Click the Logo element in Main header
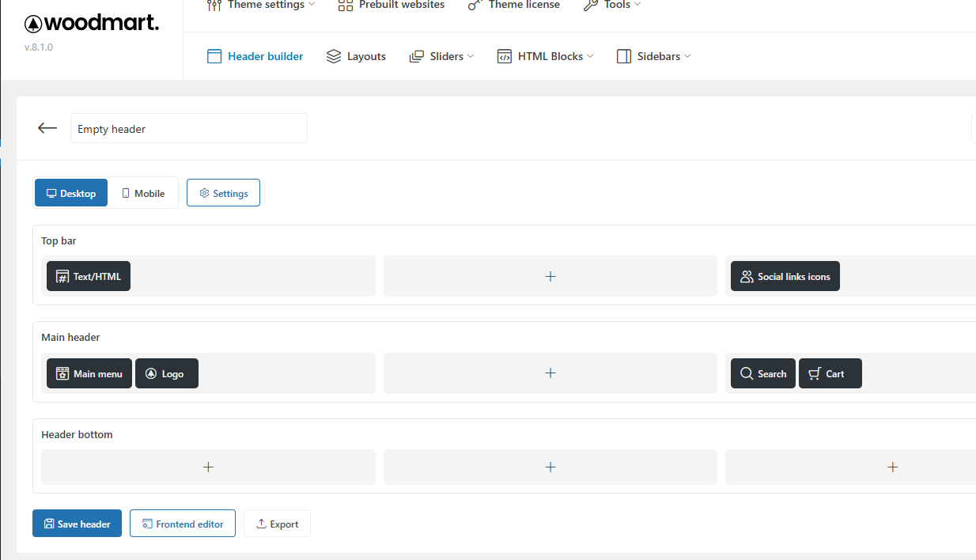This screenshot has height=560, width=976. tap(166, 373)
